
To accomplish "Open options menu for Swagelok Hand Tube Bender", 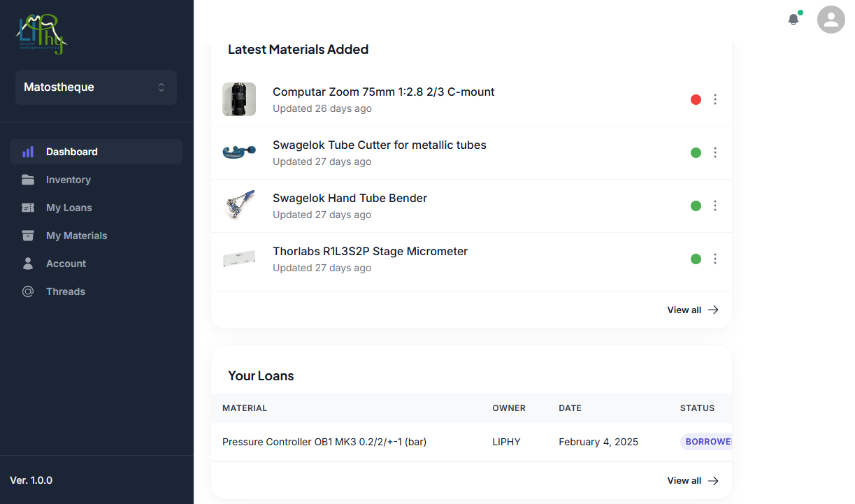I will (714, 206).
